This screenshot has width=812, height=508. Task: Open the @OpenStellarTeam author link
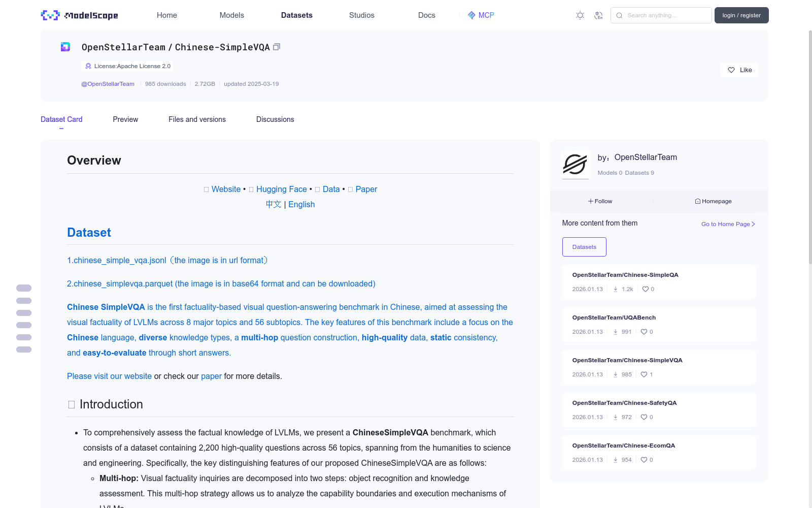click(x=108, y=84)
